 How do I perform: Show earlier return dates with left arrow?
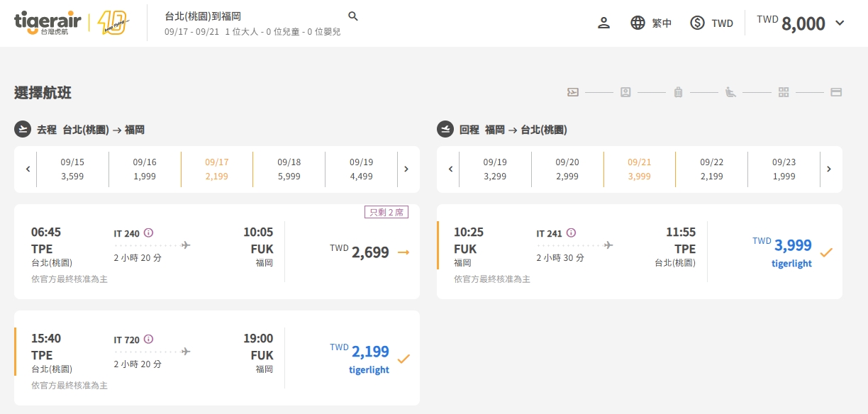450,169
